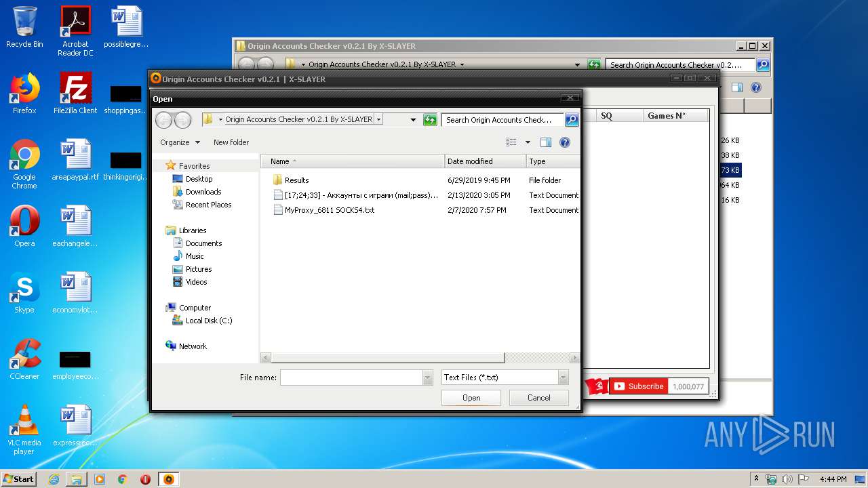This screenshot has height=488, width=868.
Task: Click New folder in toolbar
Action: tap(231, 142)
